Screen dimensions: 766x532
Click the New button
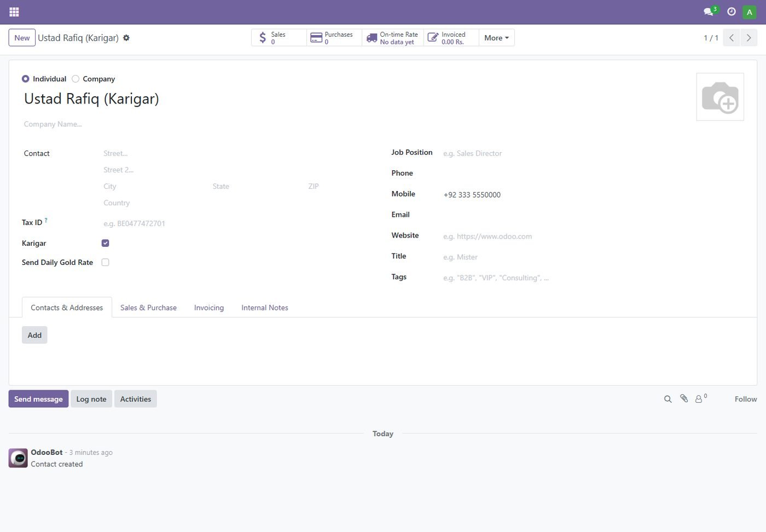tap(22, 38)
